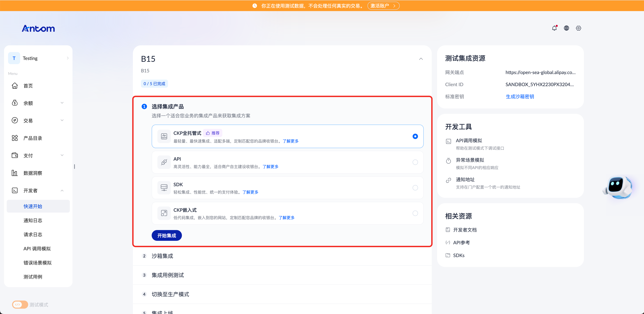Click the 0 / 5 已完成 progress badge
Image resolution: width=644 pixels, height=314 pixels.
pos(154,84)
